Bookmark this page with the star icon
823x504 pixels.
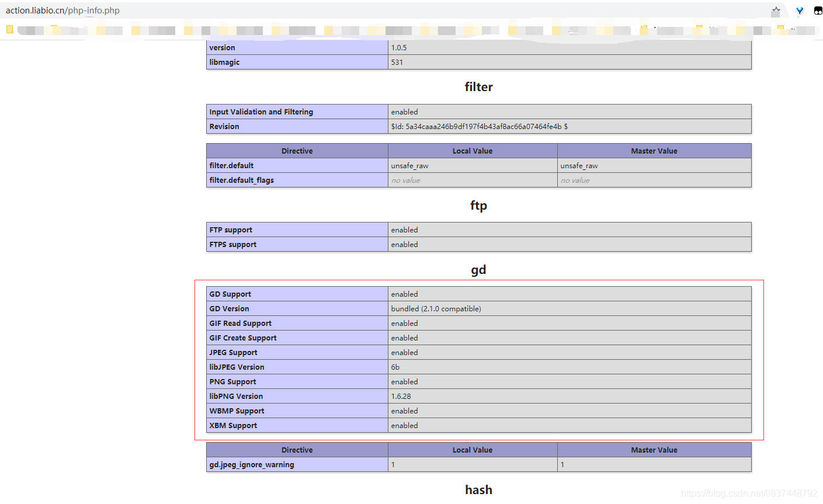click(776, 11)
